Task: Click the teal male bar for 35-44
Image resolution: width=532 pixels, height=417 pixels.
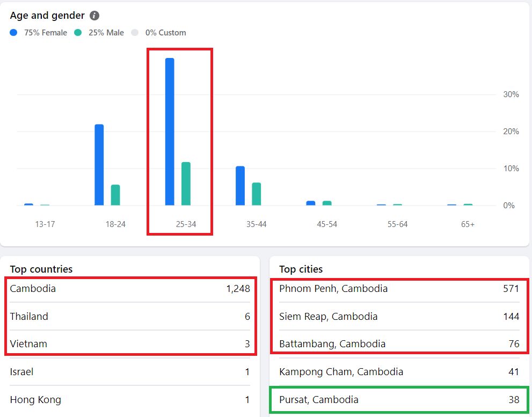Action: (257, 194)
